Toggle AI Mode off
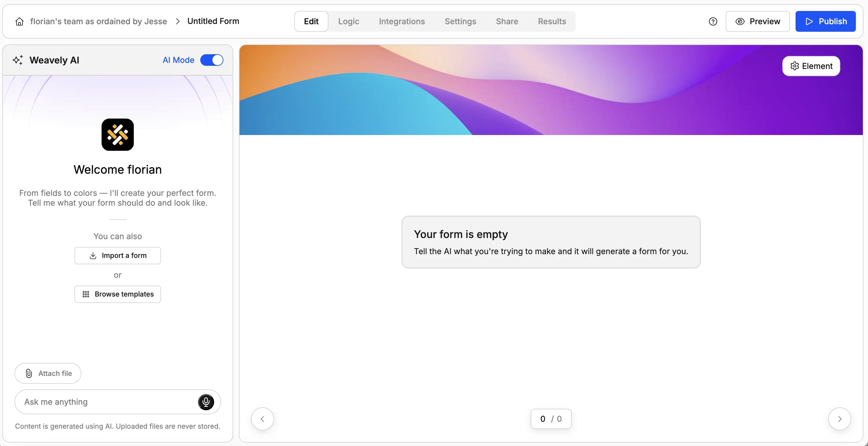 (212, 60)
